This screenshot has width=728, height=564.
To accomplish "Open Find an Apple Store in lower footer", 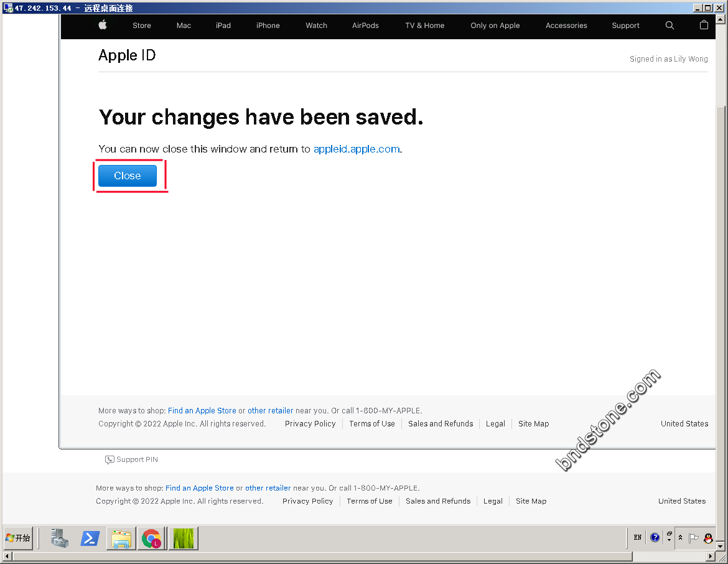I will click(200, 488).
